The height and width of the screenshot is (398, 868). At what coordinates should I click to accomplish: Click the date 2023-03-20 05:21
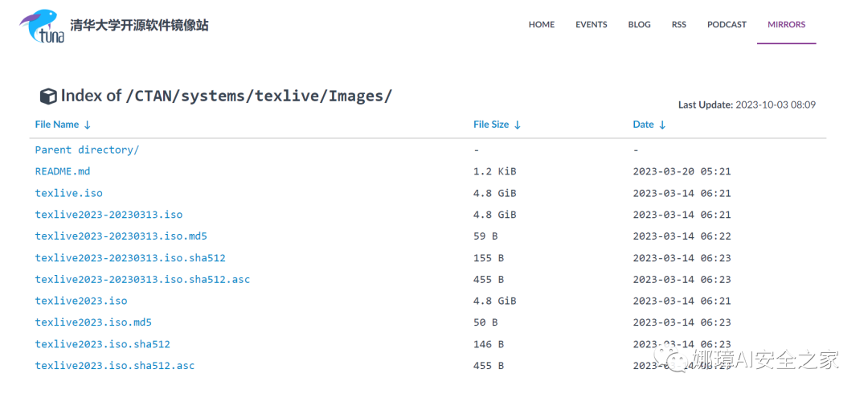682,171
